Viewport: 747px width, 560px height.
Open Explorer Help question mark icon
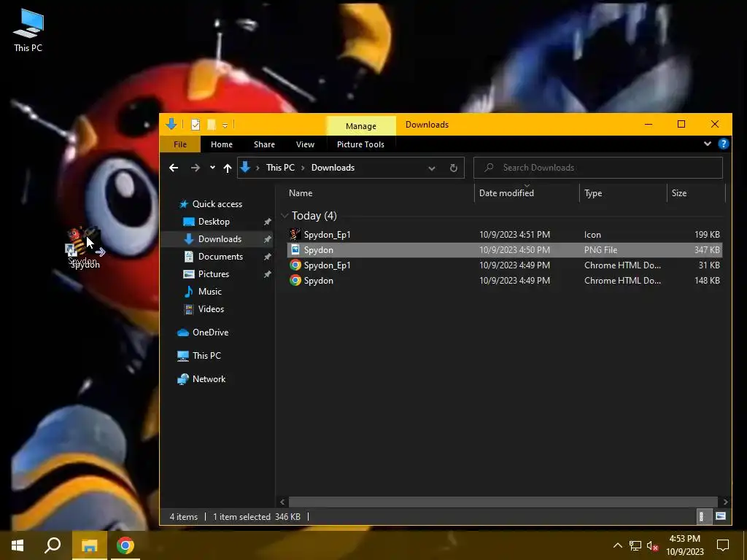tap(723, 144)
